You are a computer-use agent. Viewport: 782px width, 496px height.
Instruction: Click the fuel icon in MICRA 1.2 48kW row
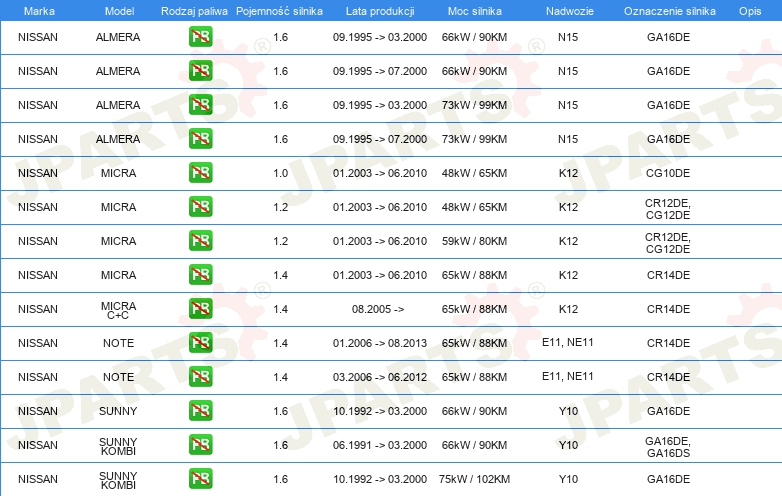pos(200,207)
